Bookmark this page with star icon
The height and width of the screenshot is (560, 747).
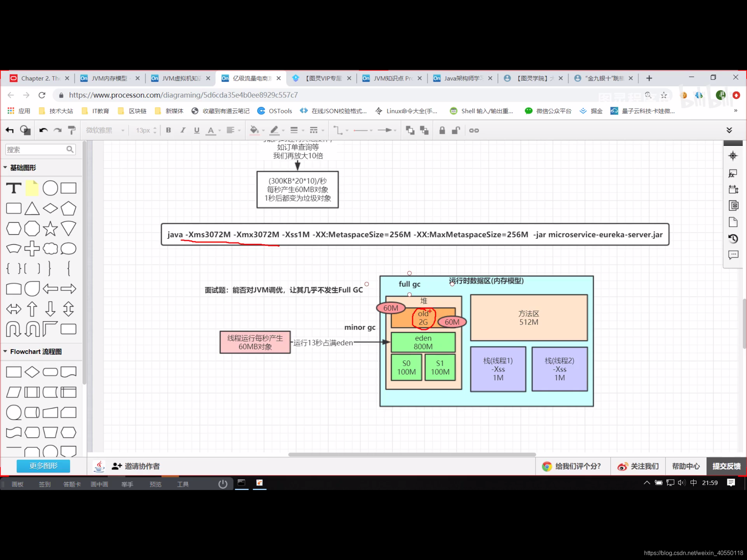point(664,95)
